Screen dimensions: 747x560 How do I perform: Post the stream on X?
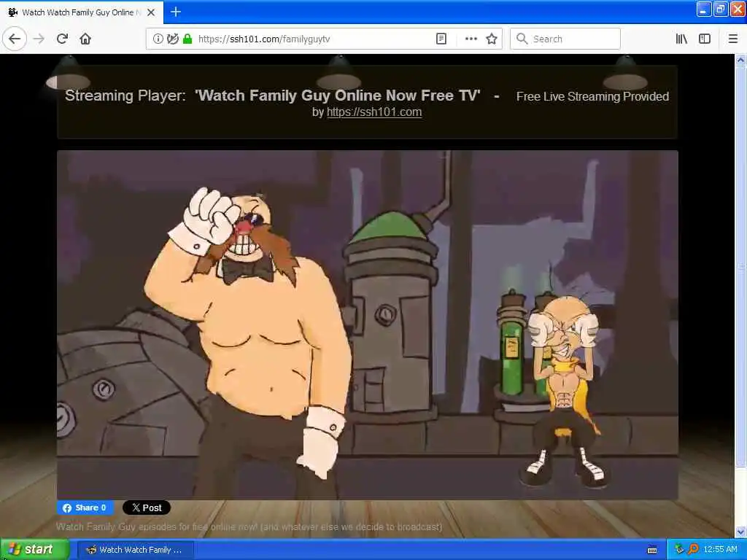pos(147,507)
